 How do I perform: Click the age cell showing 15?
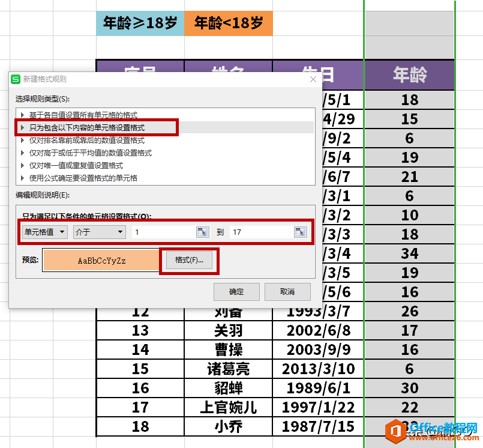click(x=409, y=119)
